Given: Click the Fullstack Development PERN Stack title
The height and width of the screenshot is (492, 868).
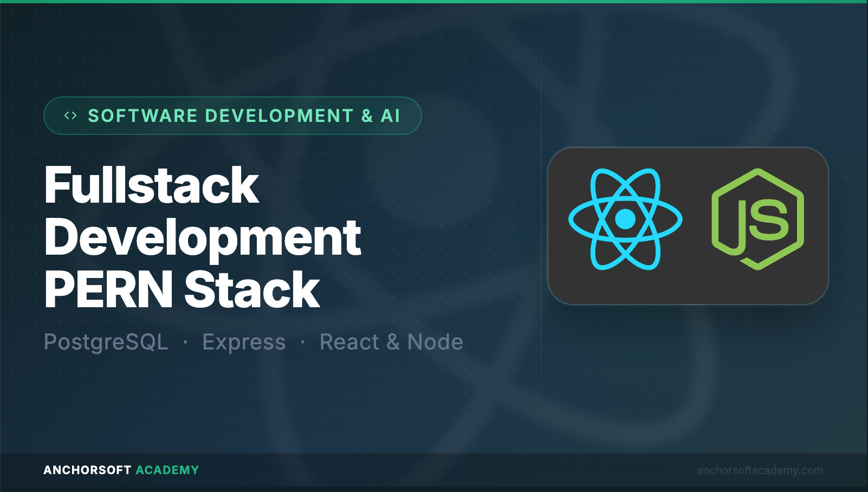Looking at the screenshot, I should click(203, 237).
